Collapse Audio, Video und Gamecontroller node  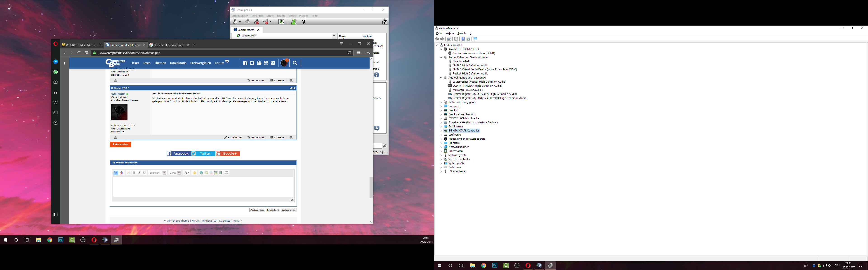coord(441,57)
